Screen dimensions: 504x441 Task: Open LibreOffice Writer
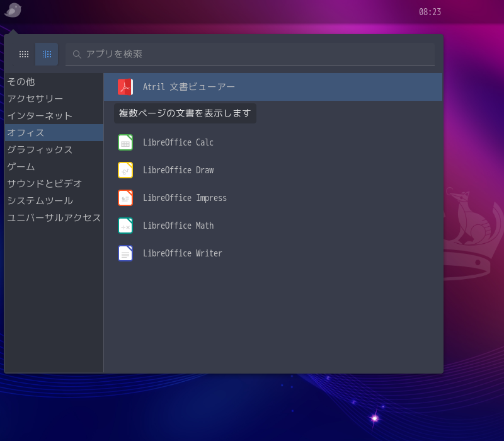[x=273, y=253]
